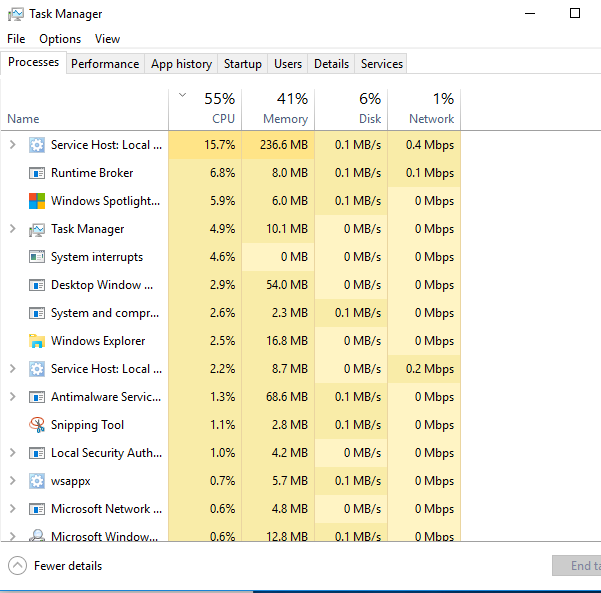The height and width of the screenshot is (593, 601).
Task: Expand the Local Security Authority group
Action: pos(12,452)
